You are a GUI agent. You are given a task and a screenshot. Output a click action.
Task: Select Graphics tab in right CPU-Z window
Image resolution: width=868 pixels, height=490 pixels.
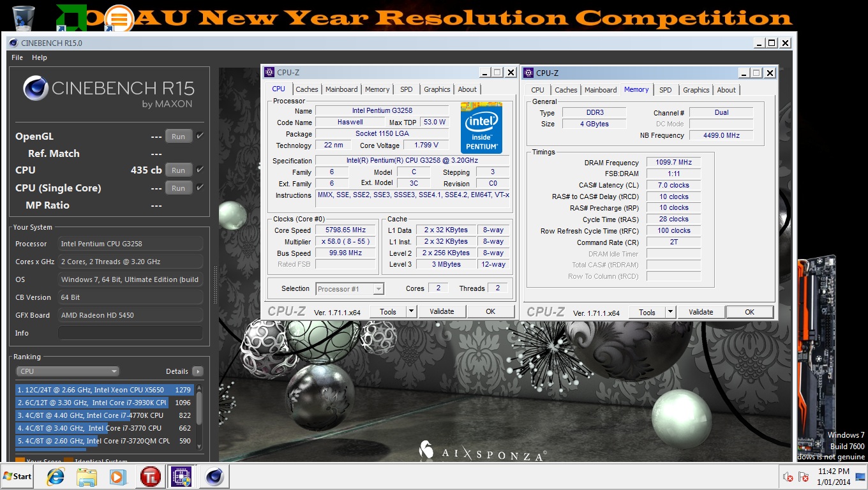coord(696,90)
